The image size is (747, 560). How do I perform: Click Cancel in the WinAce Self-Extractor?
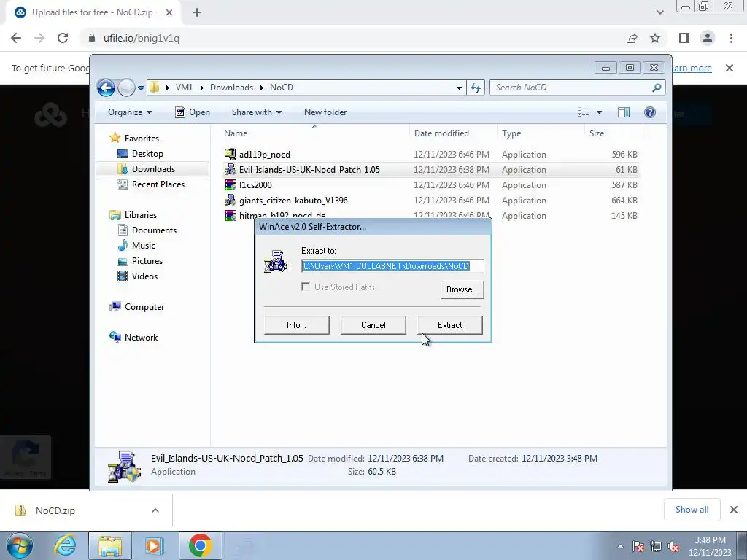point(373,325)
